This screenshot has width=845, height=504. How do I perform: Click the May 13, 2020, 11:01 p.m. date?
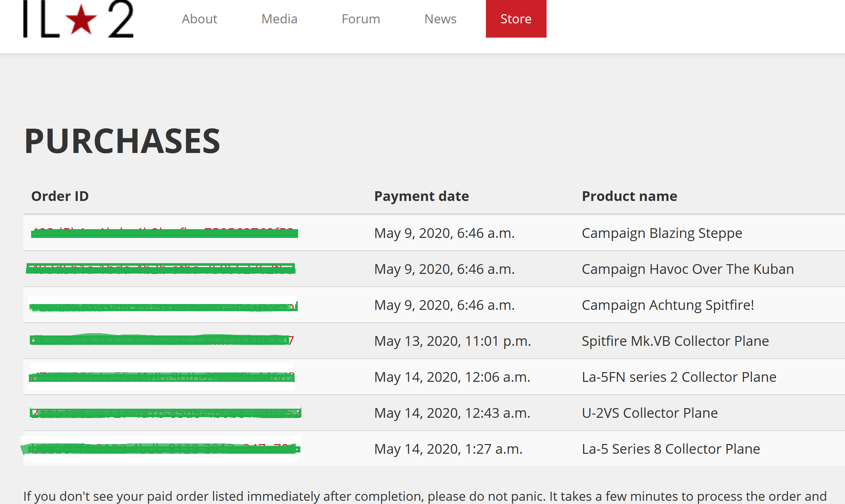(x=453, y=341)
